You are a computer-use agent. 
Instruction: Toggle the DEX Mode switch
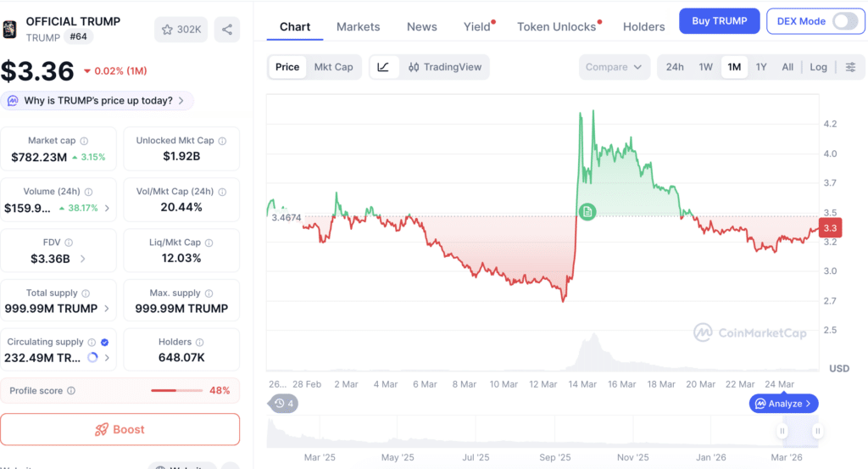[x=845, y=21]
